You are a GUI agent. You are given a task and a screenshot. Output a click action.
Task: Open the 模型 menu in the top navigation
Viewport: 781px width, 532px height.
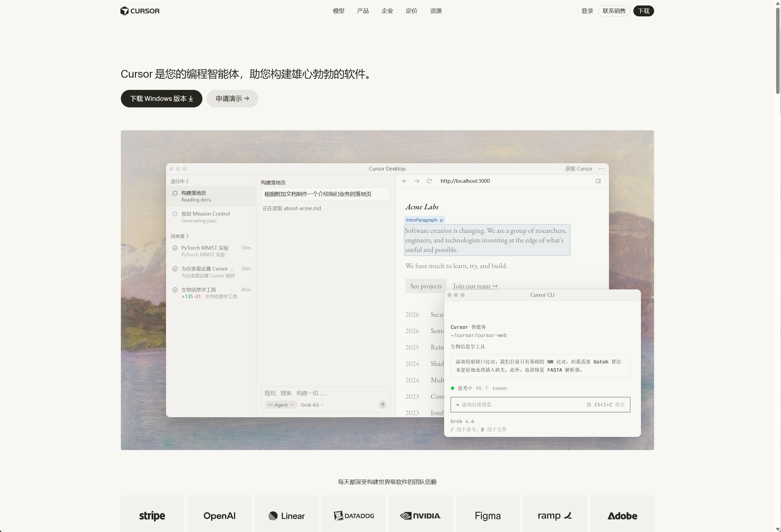[339, 11]
